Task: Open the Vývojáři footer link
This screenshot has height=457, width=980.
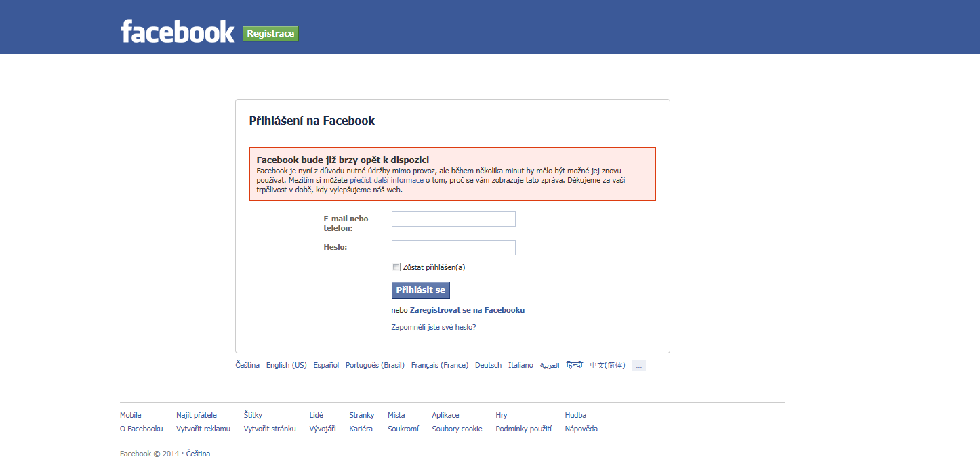Action: point(323,429)
